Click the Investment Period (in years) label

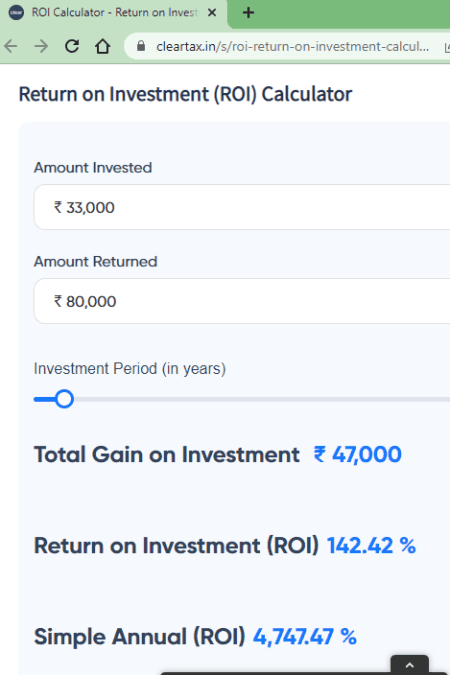point(130,369)
